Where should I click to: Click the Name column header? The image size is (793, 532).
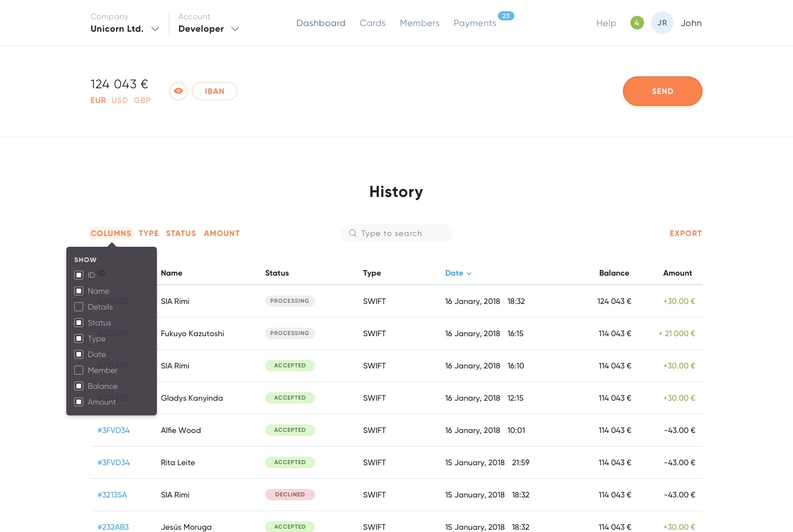[172, 273]
